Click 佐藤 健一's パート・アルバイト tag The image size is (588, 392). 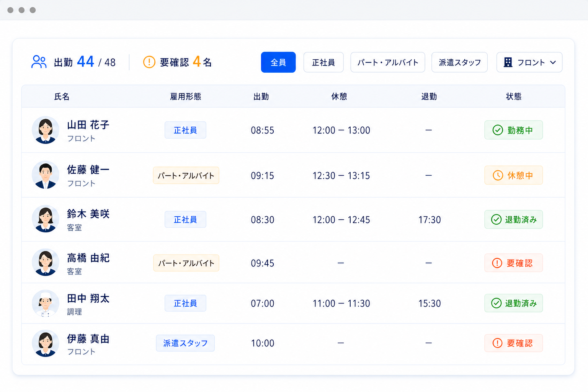pyautogui.click(x=186, y=175)
